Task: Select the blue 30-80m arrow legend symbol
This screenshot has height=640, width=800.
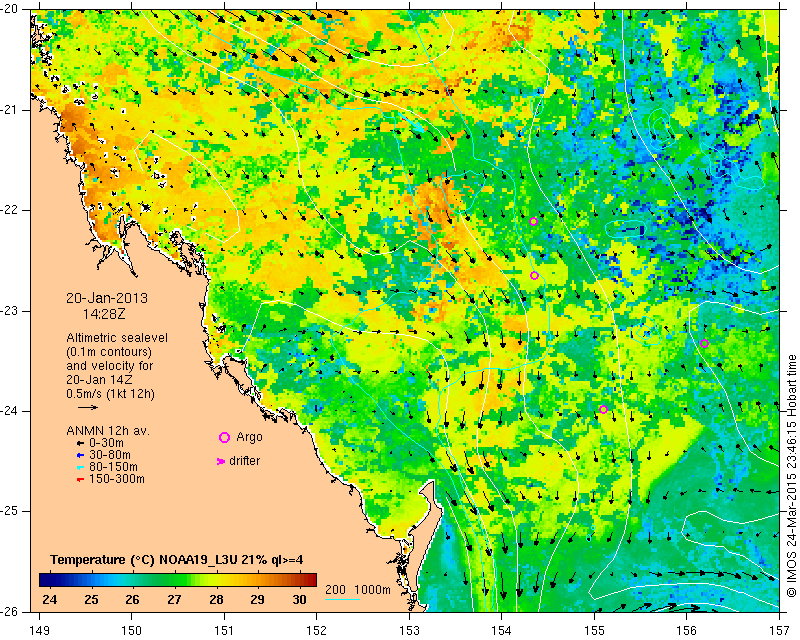Action: point(80,455)
